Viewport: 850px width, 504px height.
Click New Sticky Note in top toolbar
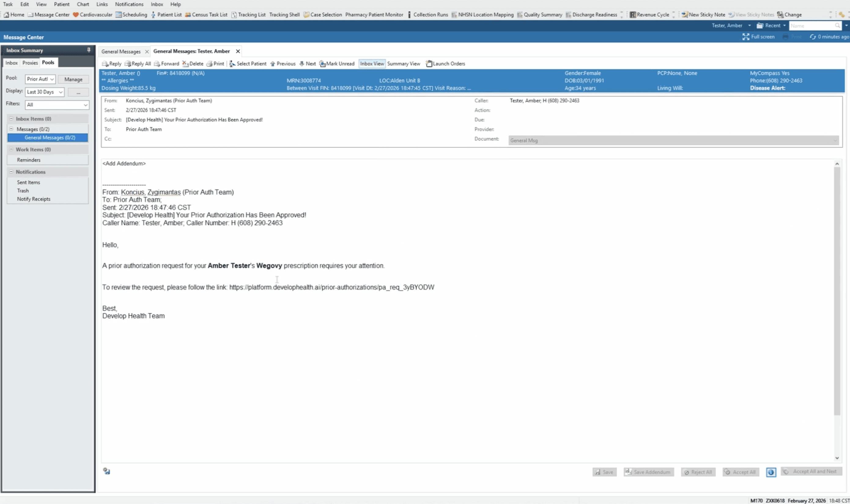(x=703, y=15)
